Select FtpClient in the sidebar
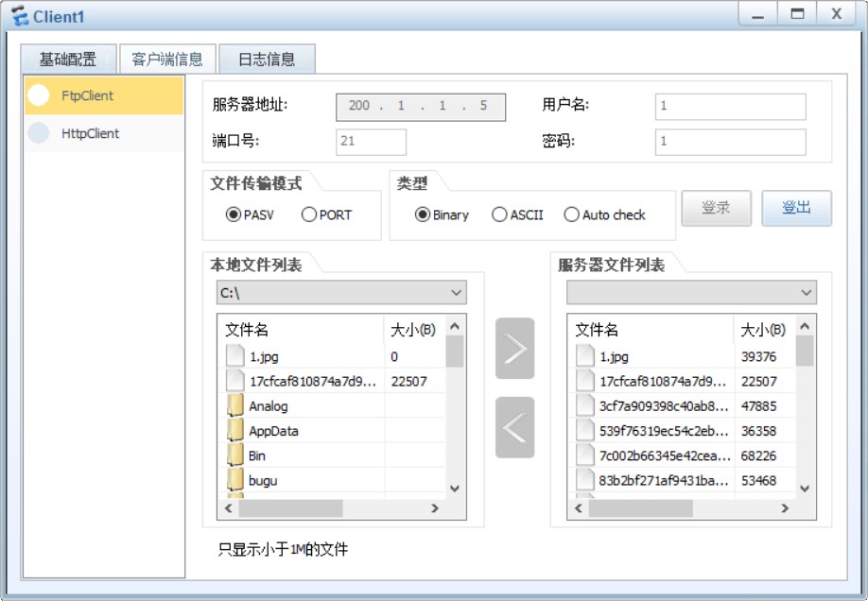Image resolution: width=868 pixels, height=601 pixels. click(103, 95)
